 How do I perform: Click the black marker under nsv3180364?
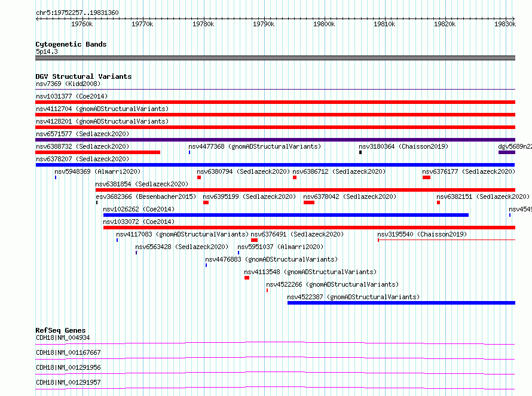360,152
